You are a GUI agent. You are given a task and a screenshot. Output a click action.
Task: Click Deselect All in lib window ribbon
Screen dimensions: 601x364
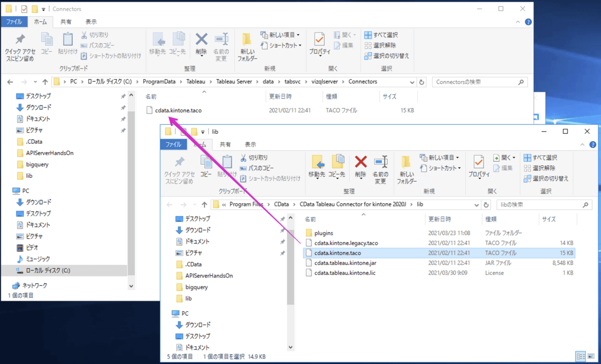pyautogui.click(x=539, y=168)
